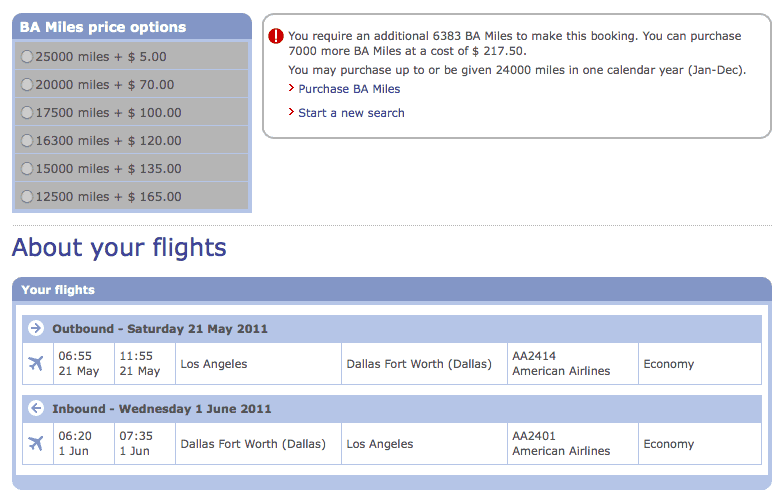Open the Purchase BA Miles link
Viewport: 783px width, 500px height.
[349, 89]
